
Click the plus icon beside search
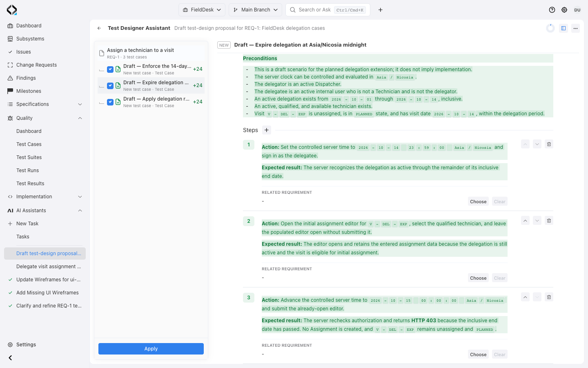[x=381, y=10]
